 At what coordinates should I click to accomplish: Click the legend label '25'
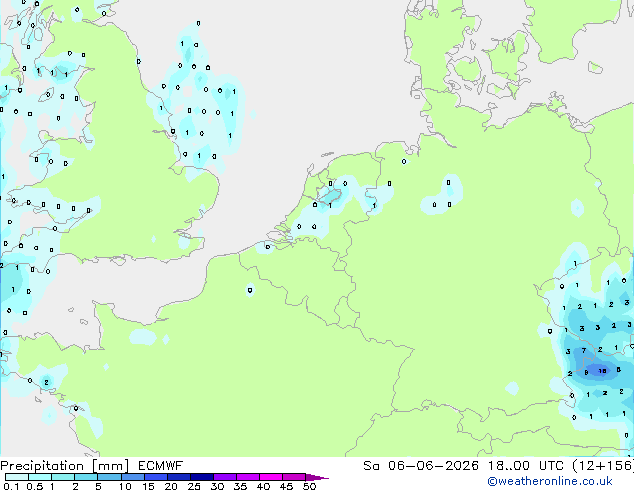(194, 486)
